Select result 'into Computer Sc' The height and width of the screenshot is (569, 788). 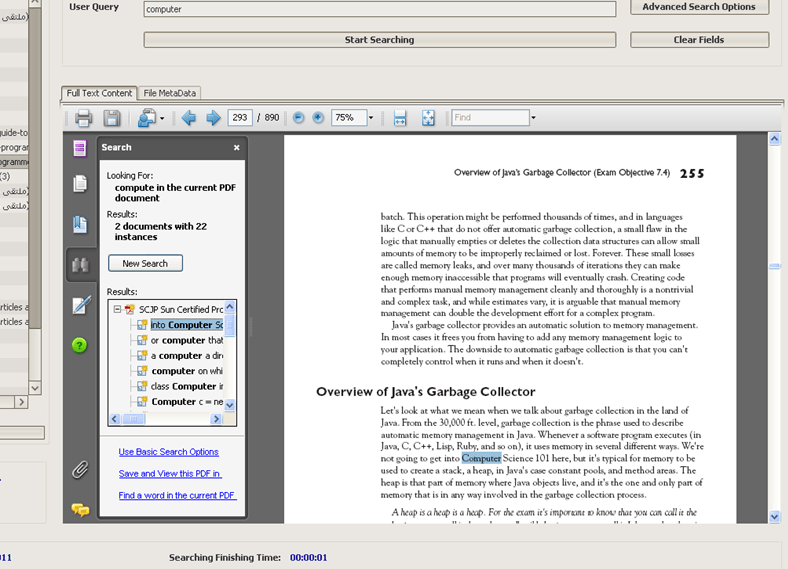(186, 325)
